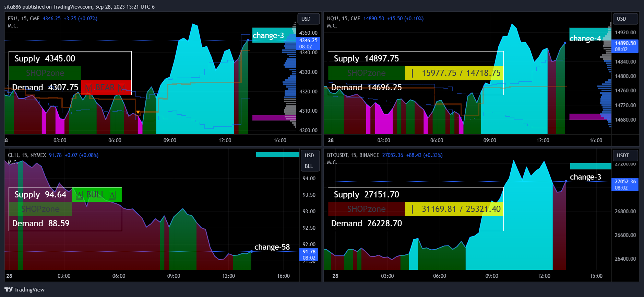Click the Supply 27151.70 text
644x297 pixels.
[x=366, y=195]
